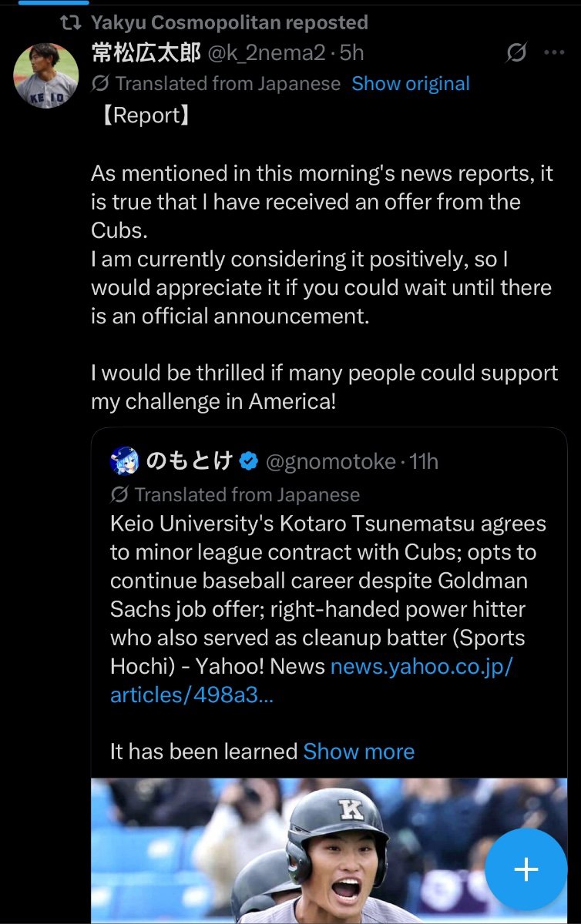Screen dimensions: 581x924
Task: Open the three-dot more options menu
Action: (x=555, y=53)
